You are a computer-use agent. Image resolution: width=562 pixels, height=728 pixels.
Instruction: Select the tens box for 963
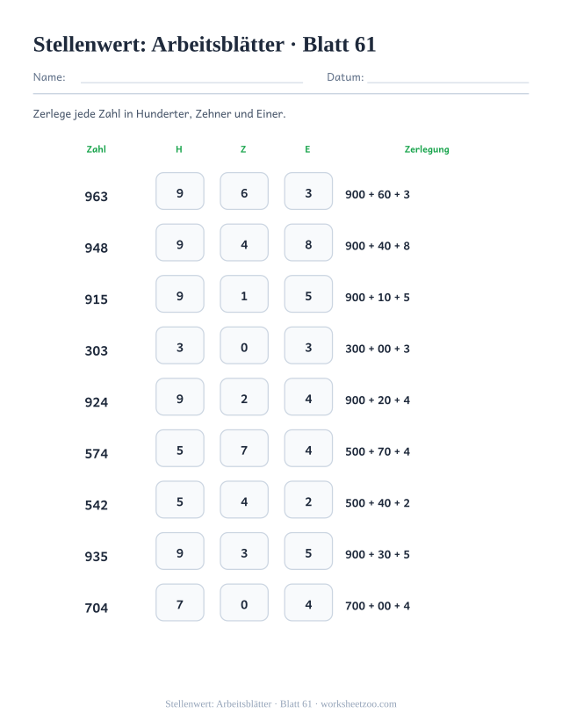pyautogui.click(x=244, y=191)
